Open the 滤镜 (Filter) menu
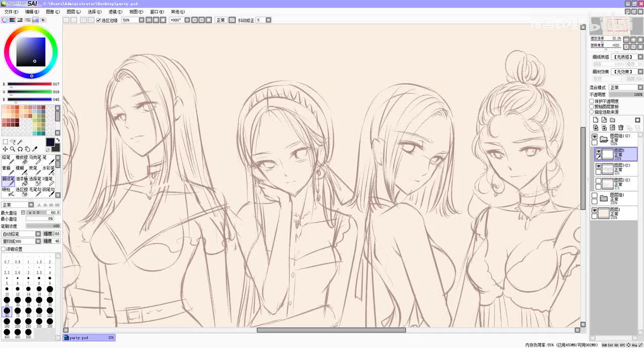Viewport: 644px width, 348px height. tap(115, 12)
